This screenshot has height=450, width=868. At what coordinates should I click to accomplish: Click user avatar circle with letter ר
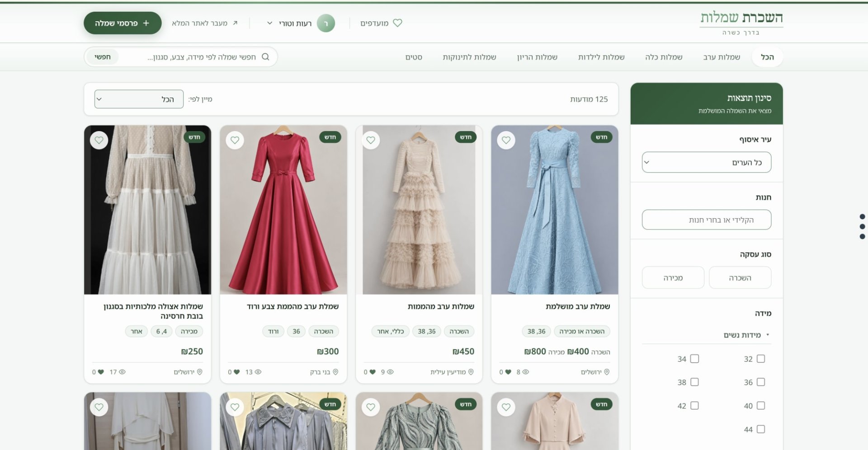[x=325, y=23]
